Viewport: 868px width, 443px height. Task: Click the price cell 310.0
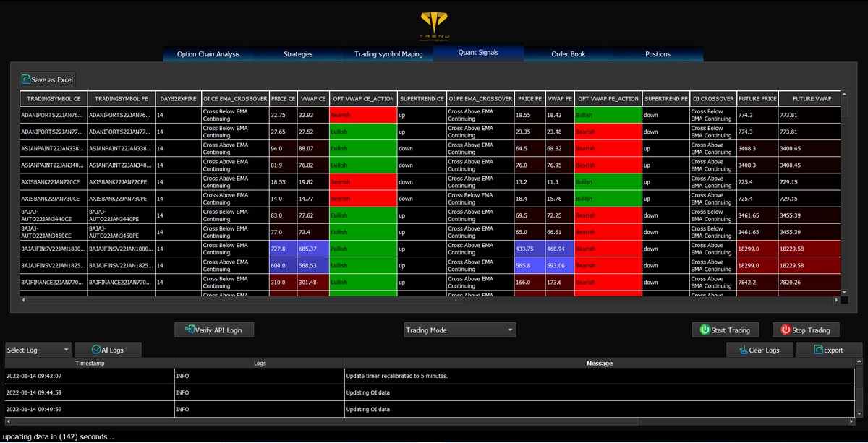pyautogui.click(x=282, y=281)
